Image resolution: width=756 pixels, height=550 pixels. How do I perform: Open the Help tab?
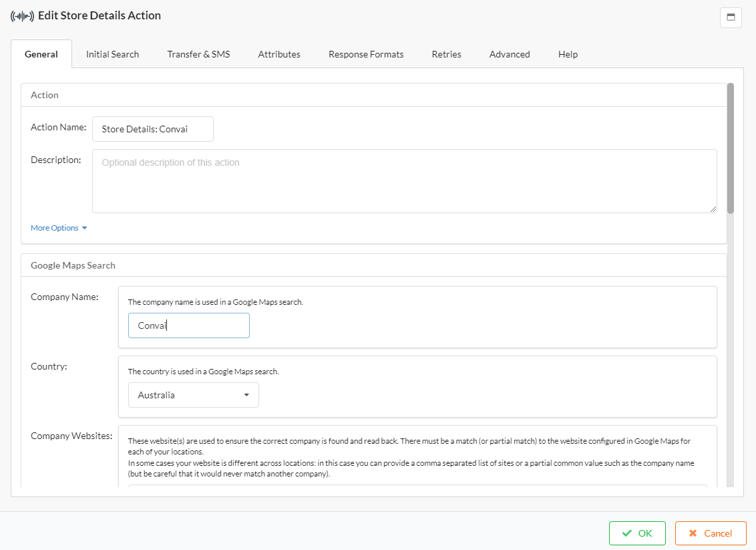click(568, 54)
